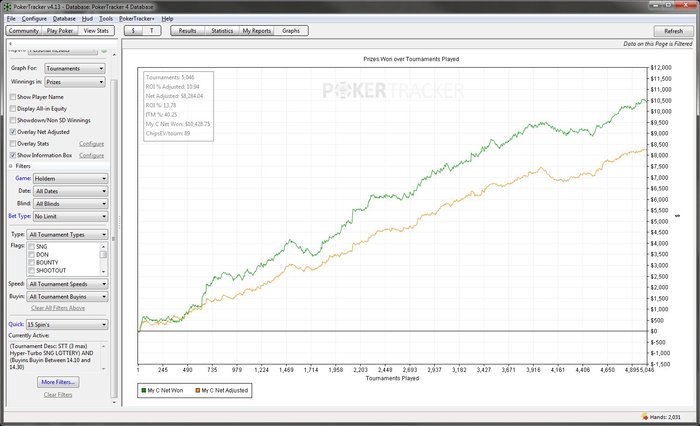Open the Hud menu

88,19
